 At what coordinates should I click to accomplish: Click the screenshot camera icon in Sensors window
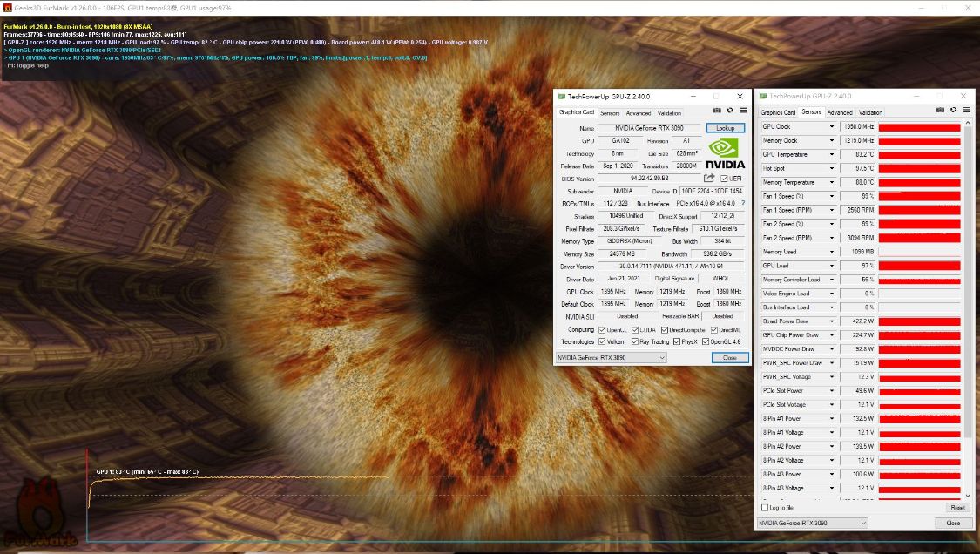[940, 110]
